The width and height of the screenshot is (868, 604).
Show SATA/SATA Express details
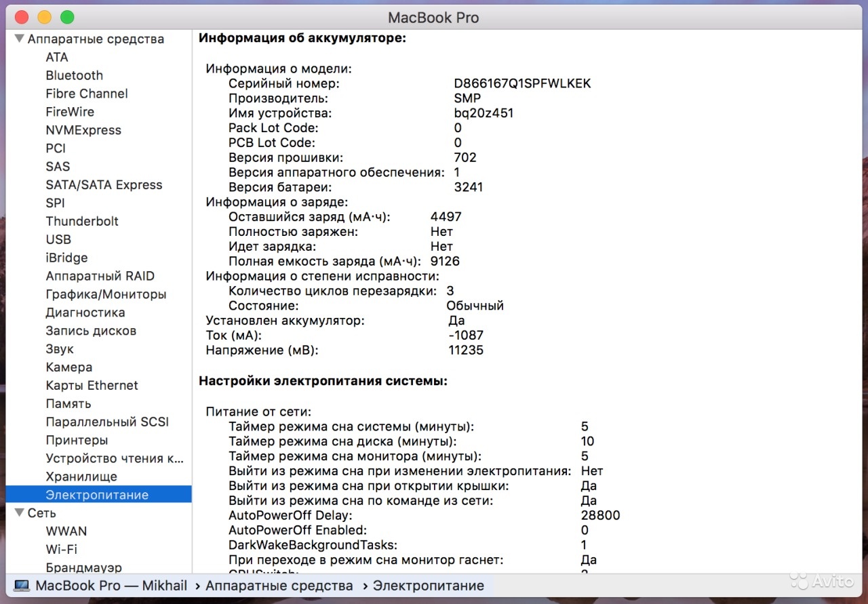coord(104,185)
